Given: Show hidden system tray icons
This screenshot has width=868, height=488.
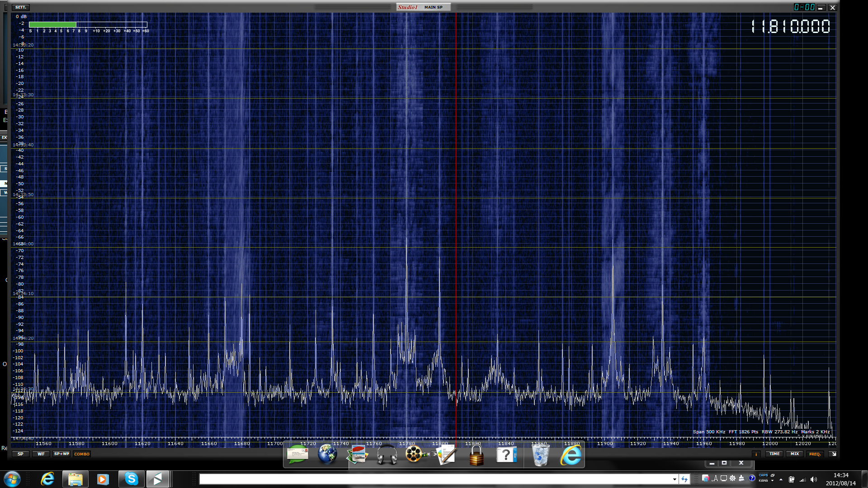Looking at the screenshot, I should (x=781, y=479).
